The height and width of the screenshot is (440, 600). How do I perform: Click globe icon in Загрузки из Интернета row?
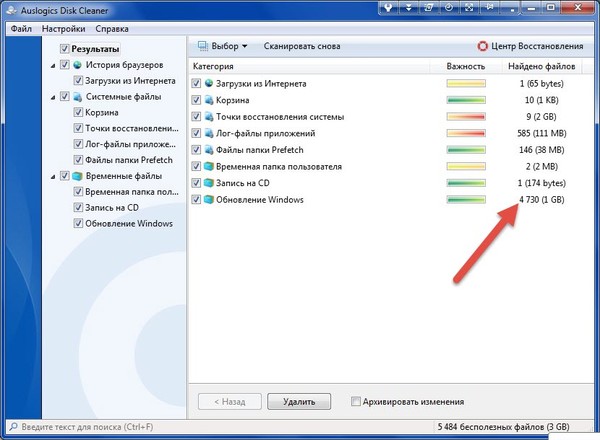click(x=209, y=83)
